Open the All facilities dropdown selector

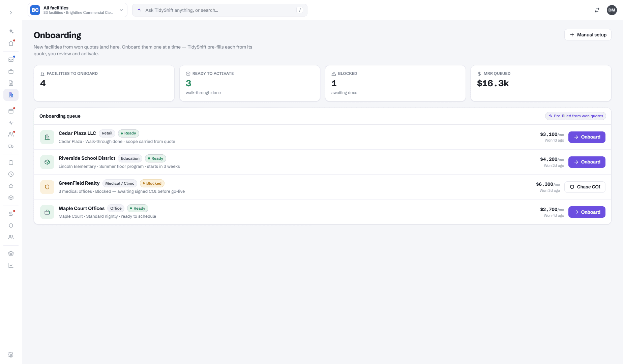click(x=78, y=10)
